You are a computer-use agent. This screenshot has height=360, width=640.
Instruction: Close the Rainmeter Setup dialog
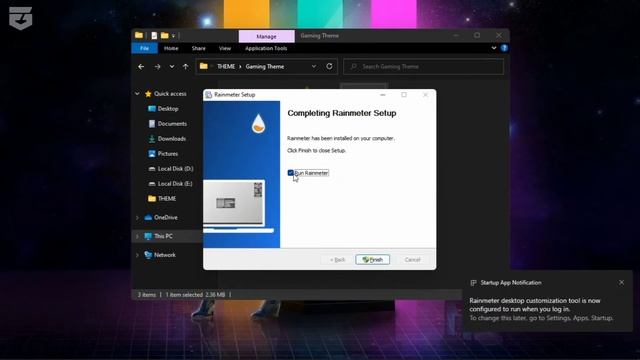(x=425, y=95)
